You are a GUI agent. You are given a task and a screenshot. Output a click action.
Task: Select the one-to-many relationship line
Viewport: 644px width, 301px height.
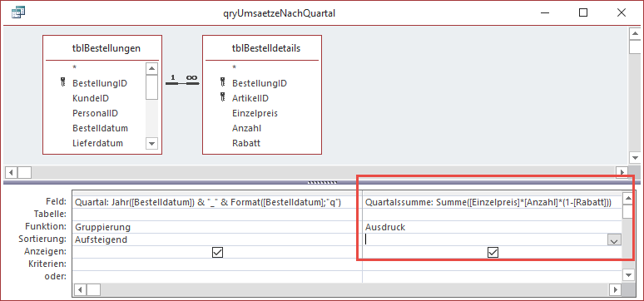tap(182, 83)
